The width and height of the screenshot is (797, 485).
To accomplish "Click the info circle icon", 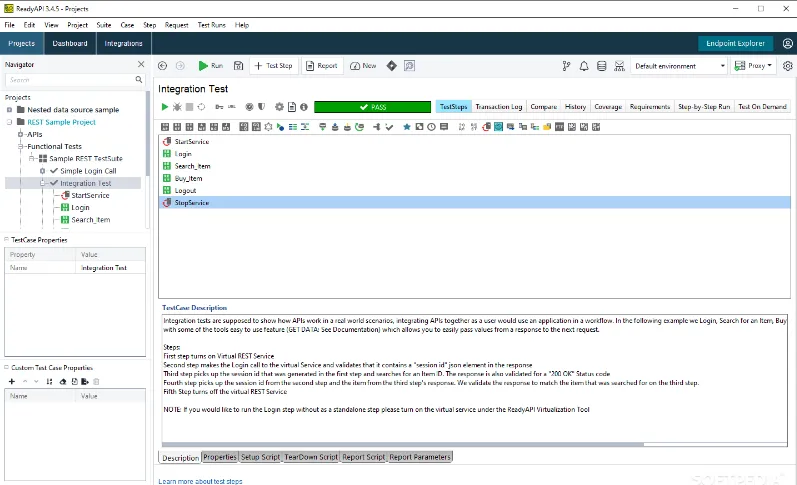I will 304,107.
